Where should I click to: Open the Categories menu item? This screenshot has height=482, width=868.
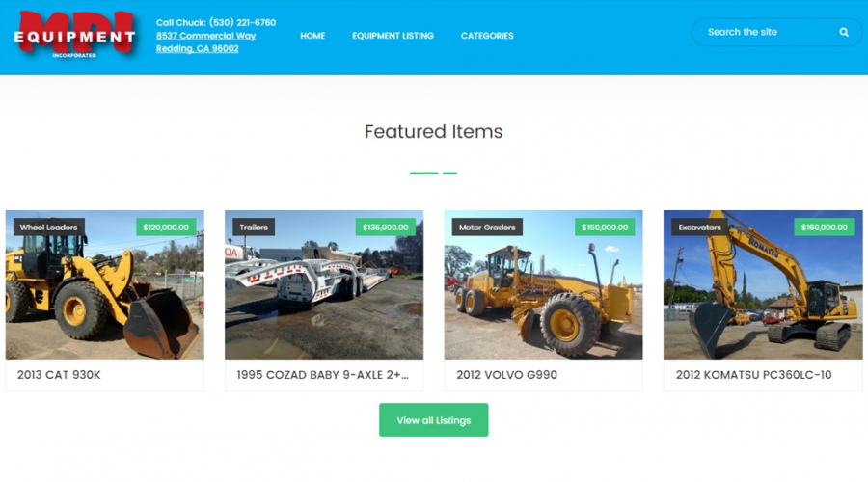[x=487, y=36]
